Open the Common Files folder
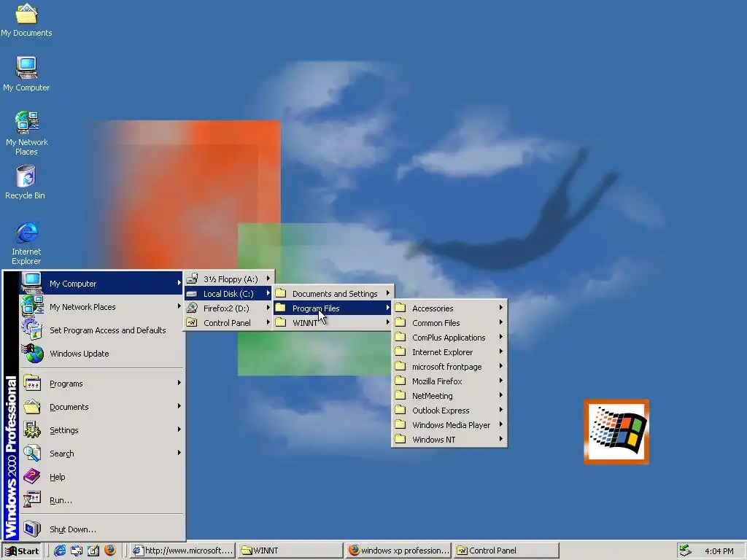747x560 pixels. (x=449, y=323)
